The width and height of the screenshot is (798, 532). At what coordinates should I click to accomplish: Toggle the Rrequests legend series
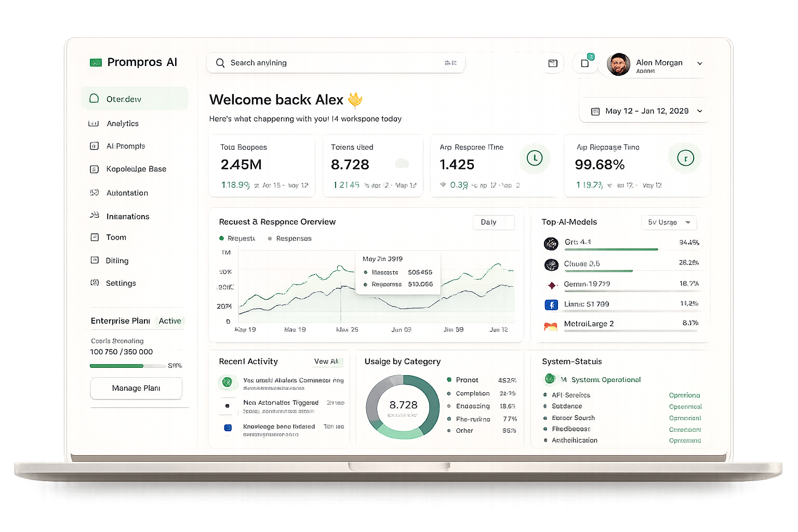click(237, 238)
